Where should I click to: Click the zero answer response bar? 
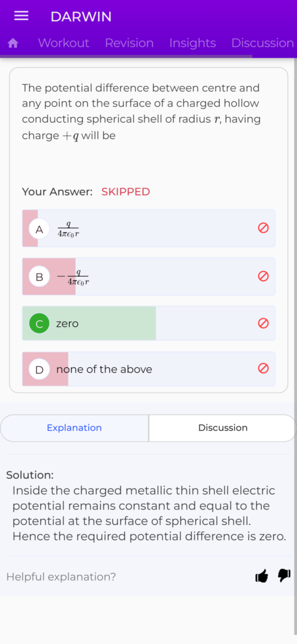click(148, 323)
